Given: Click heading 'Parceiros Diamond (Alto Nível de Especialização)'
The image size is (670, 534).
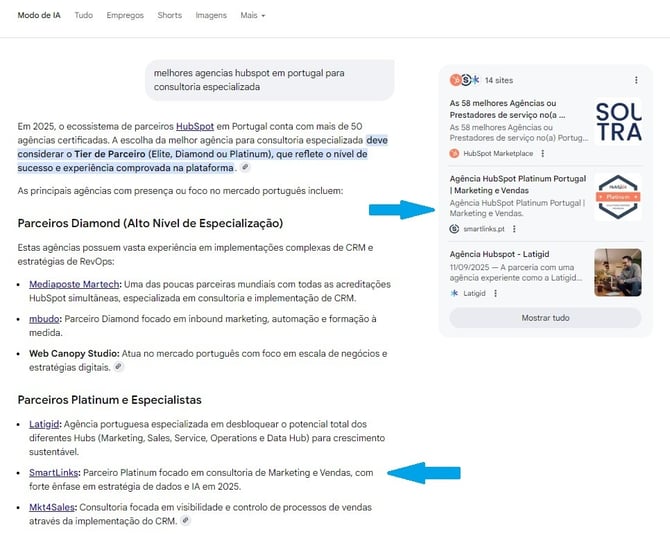Looking at the screenshot, I should click(150, 223).
